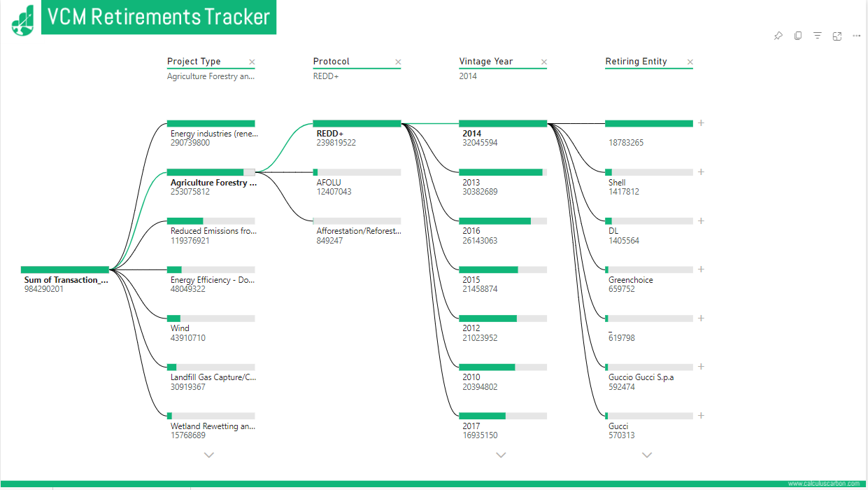Select the Retiring Entity column header
Viewport: 868px width, 490px height.
pos(636,62)
